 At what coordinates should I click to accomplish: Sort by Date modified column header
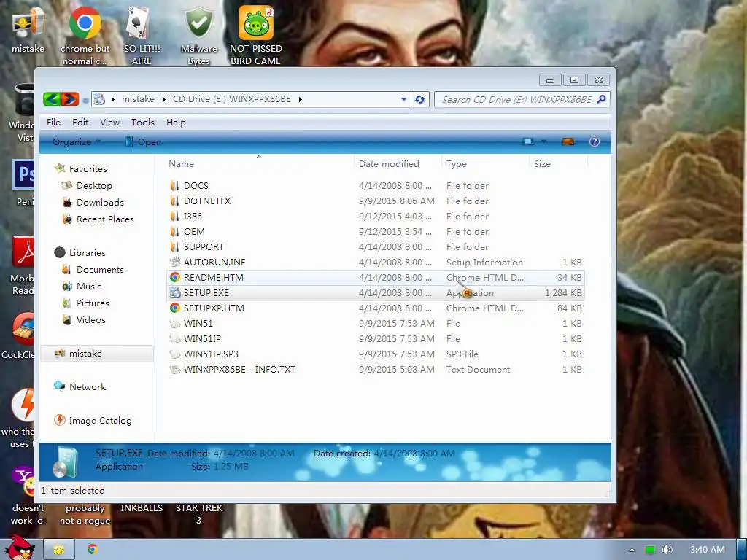[x=389, y=164]
